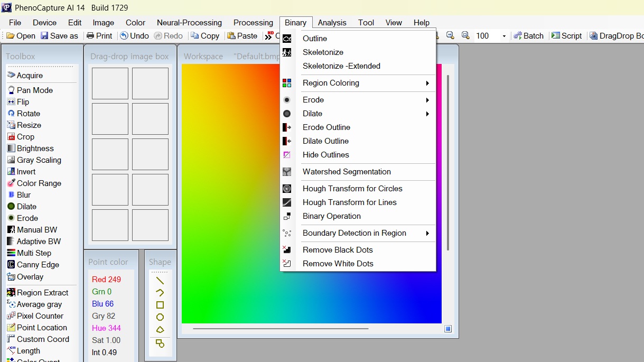
Task: Open the Analysis menu
Action: (332, 23)
